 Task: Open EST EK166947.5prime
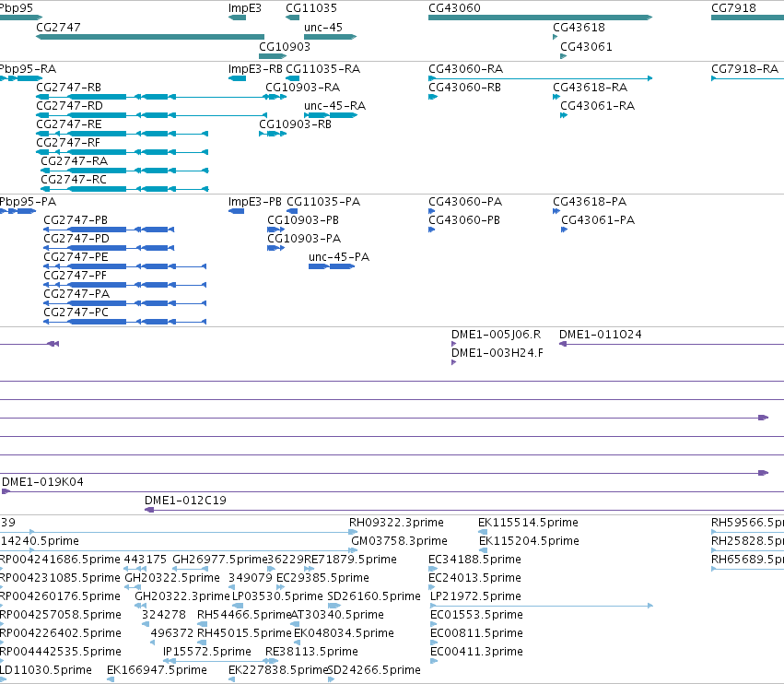click(157, 670)
